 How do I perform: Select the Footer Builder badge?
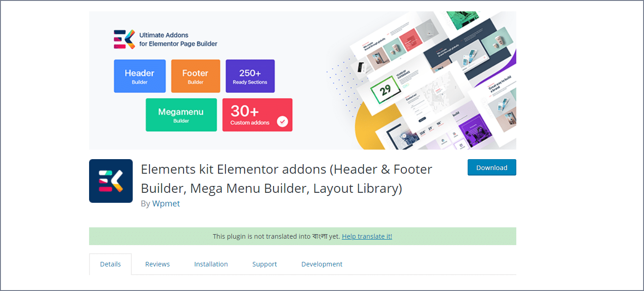pos(195,76)
